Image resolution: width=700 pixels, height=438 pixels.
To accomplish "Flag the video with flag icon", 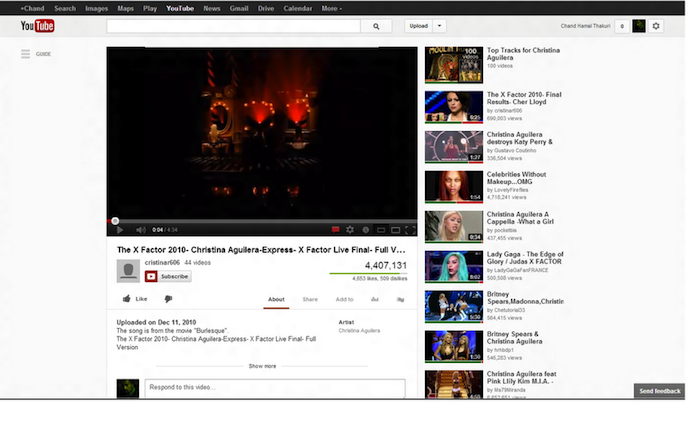I will click(400, 299).
